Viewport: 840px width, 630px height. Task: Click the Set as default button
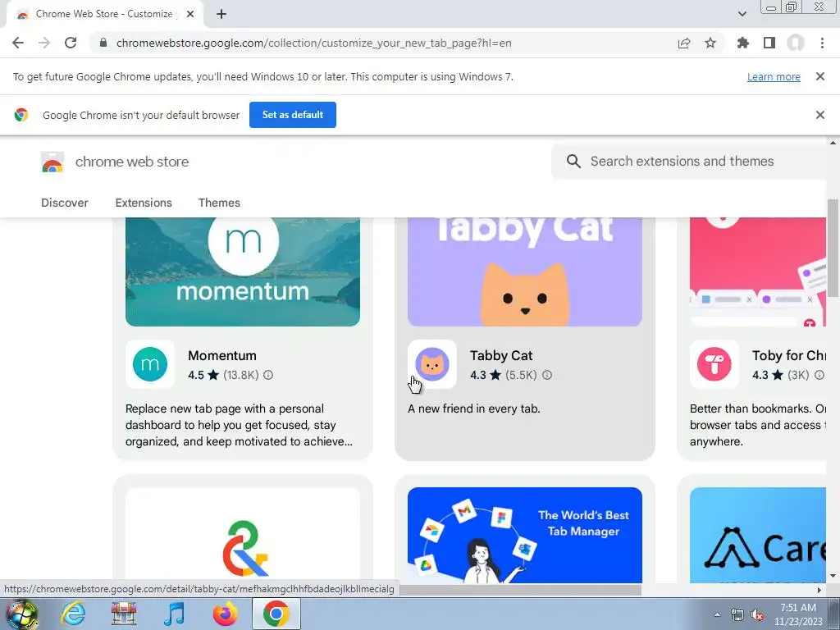pos(293,115)
